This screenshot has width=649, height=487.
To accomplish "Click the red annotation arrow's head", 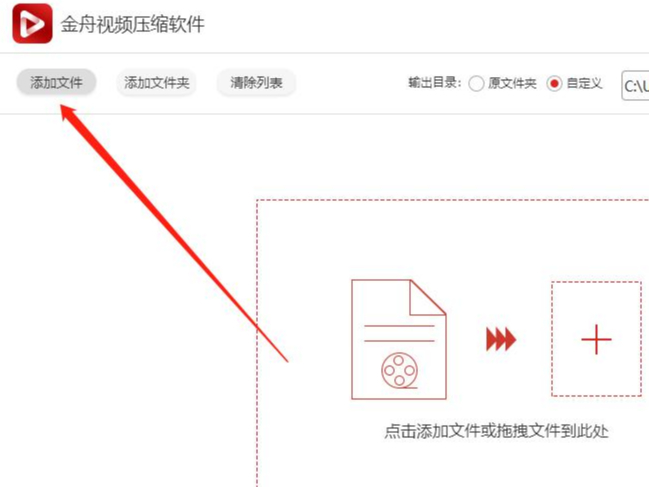I will coord(67,112).
